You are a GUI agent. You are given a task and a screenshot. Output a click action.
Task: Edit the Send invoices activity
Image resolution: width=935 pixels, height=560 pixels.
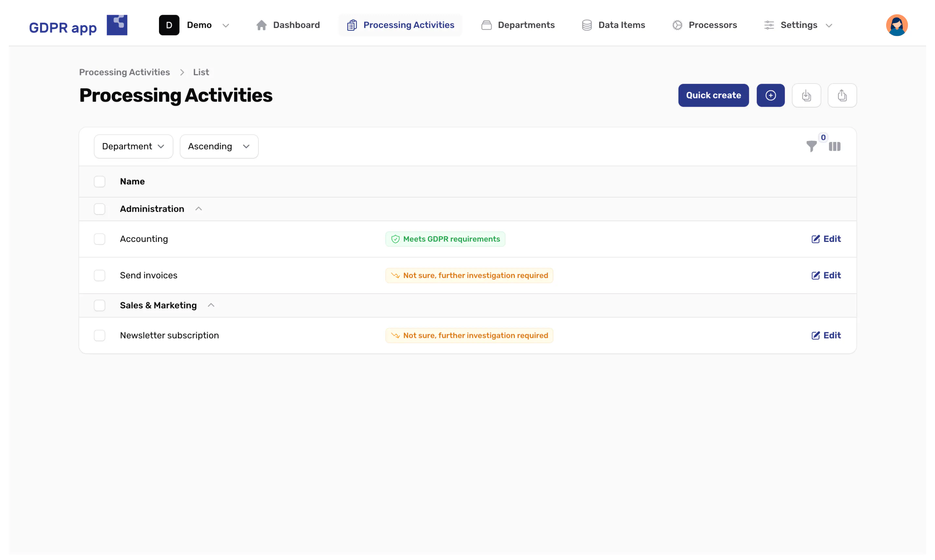pos(826,275)
